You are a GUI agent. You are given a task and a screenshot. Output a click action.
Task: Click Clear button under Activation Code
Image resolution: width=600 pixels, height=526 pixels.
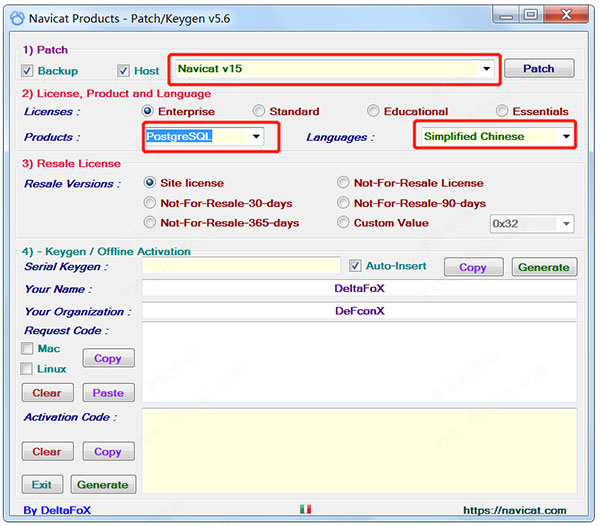tap(47, 451)
